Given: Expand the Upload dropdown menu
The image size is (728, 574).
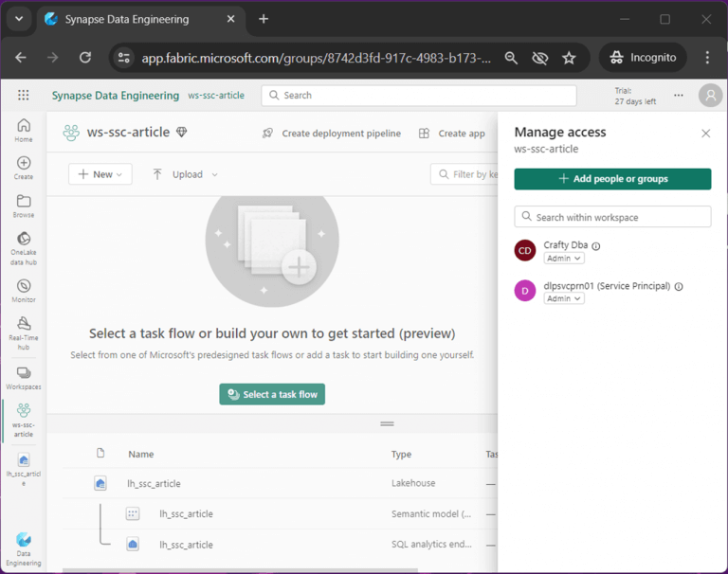Looking at the screenshot, I should click(x=186, y=174).
